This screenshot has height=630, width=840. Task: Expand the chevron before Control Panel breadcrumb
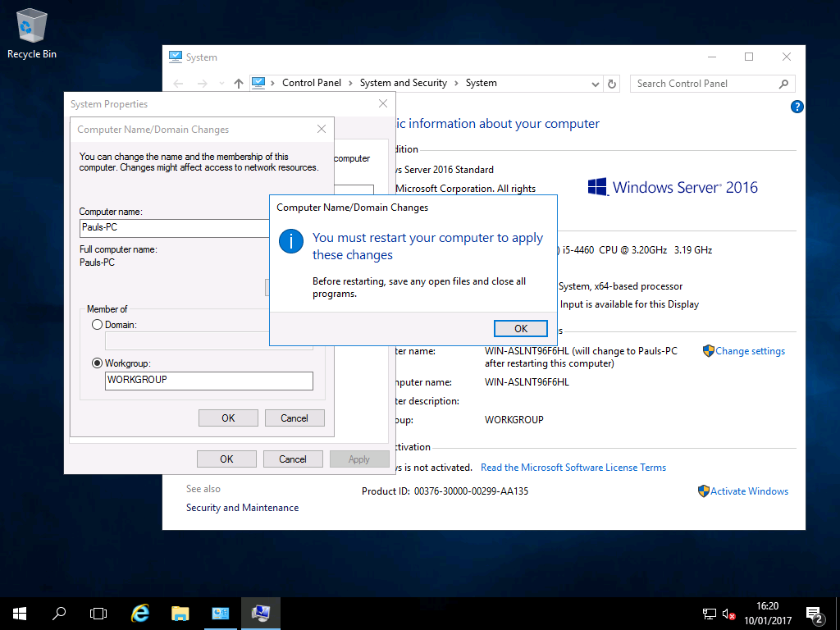(x=272, y=83)
